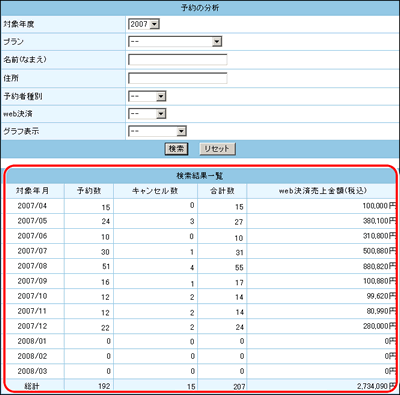400x395 pixels.
Task: Click the total reservations value 192
Action: (x=104, y=386)
